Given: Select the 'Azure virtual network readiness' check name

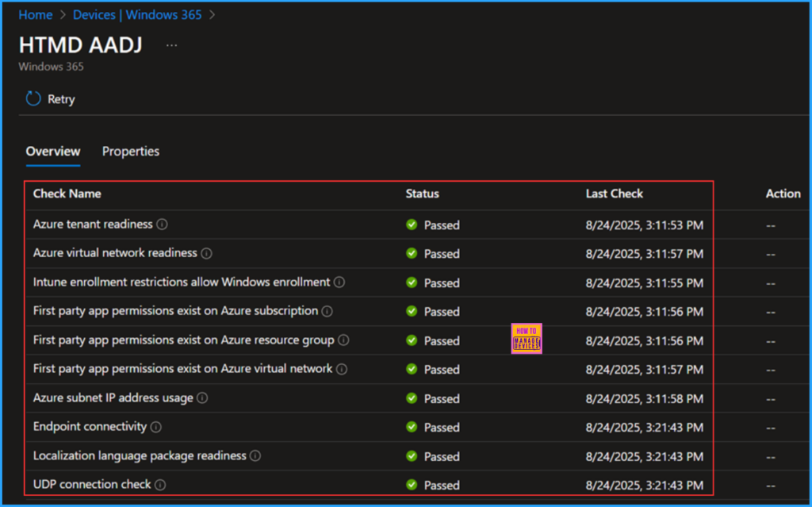Looking at the screenshot, I should (x=115, y=253).
